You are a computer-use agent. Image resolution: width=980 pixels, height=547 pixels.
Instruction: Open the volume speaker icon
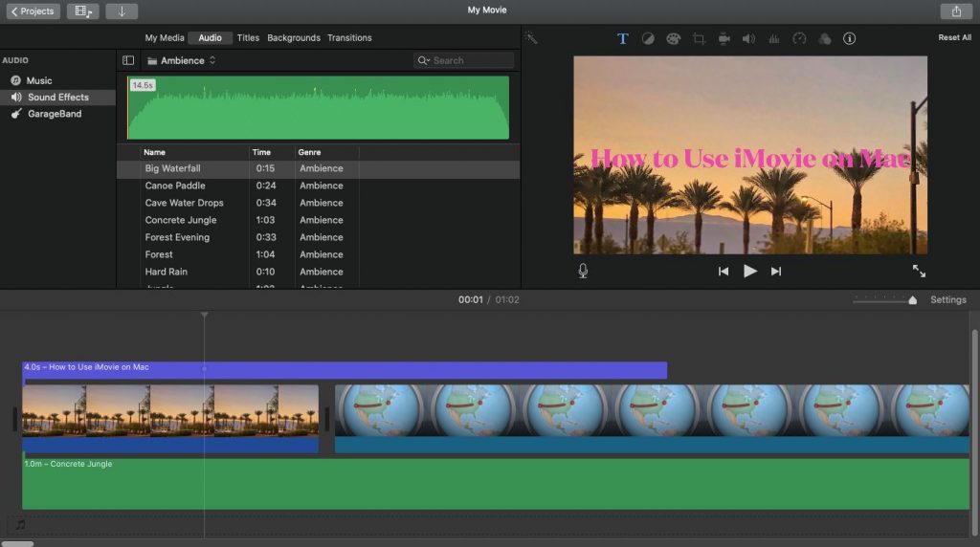tap(748, 38)
